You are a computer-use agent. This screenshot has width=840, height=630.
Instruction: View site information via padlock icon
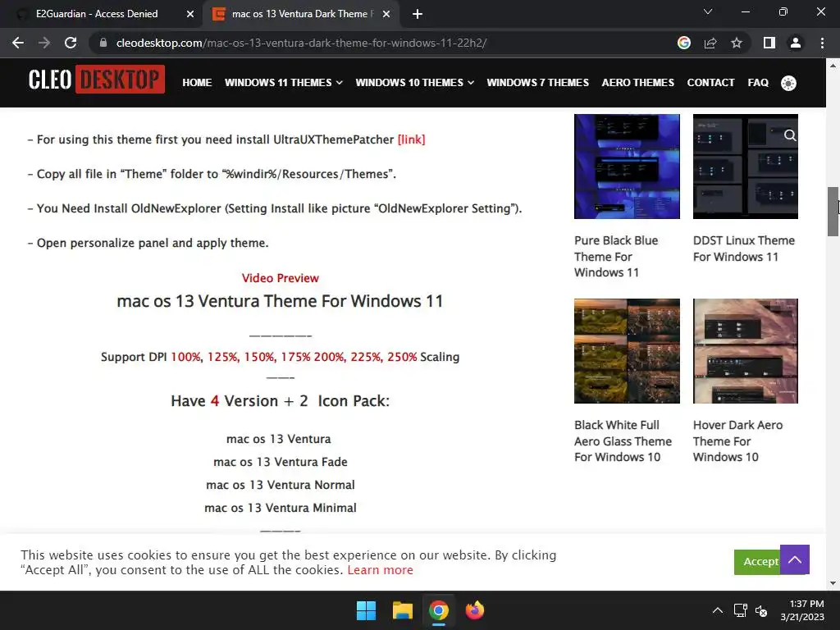click(103, 43)
